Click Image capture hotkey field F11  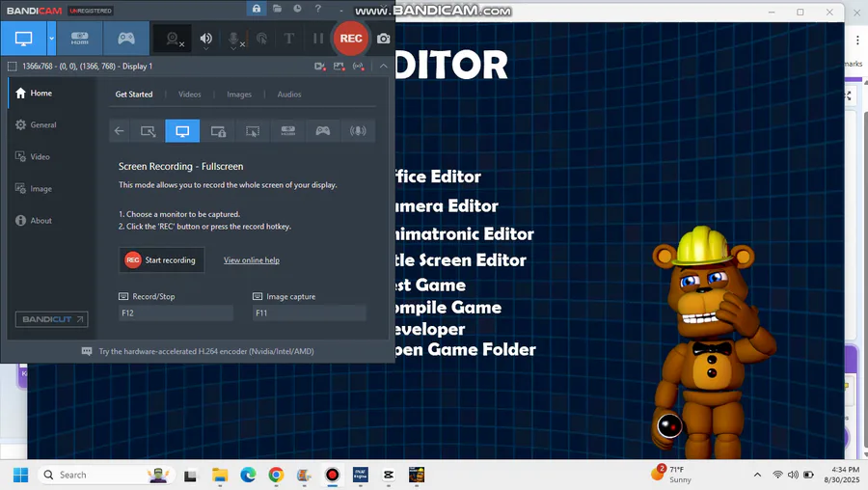click(309, 313)
